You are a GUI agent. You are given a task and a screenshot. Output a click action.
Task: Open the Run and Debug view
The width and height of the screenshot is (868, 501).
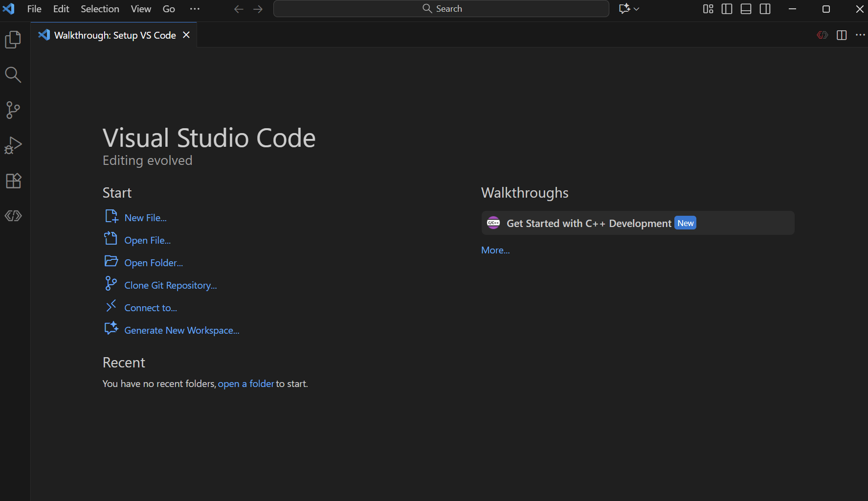coord(13,145)
